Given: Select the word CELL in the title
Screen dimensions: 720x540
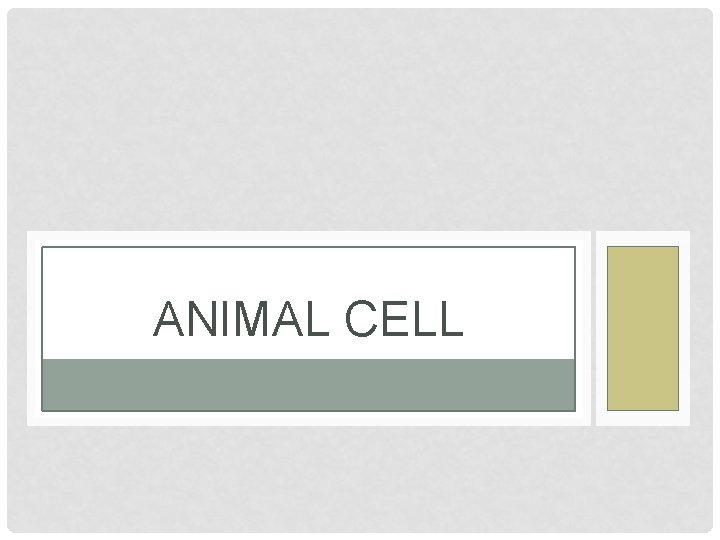Looking at the screenshot, I should point(404,318).
